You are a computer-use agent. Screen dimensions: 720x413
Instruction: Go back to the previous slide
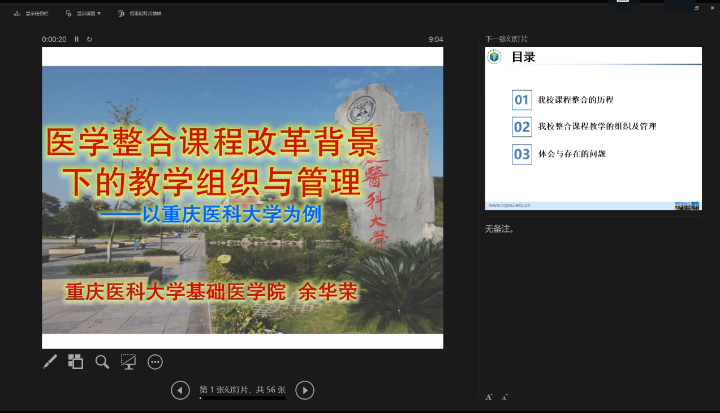[x=180, y=390]
